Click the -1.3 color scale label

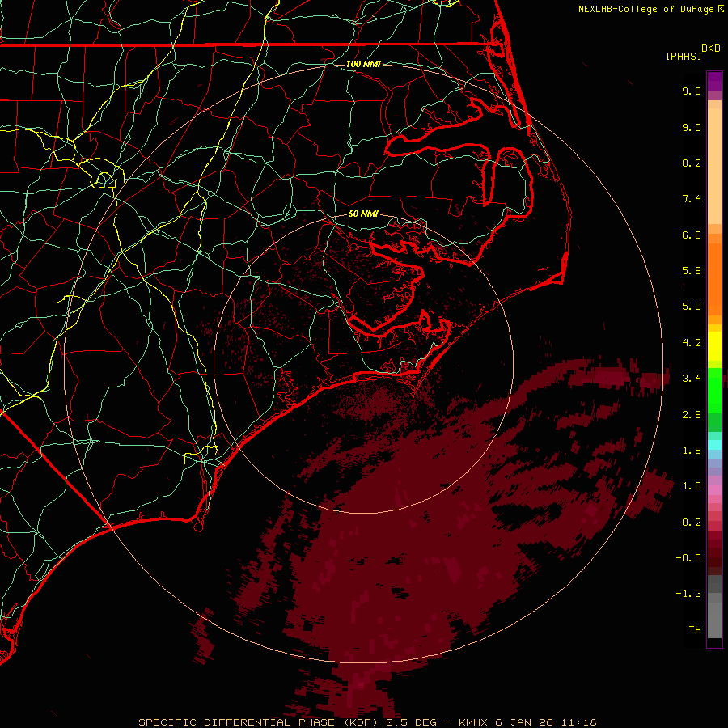(688, 594)
